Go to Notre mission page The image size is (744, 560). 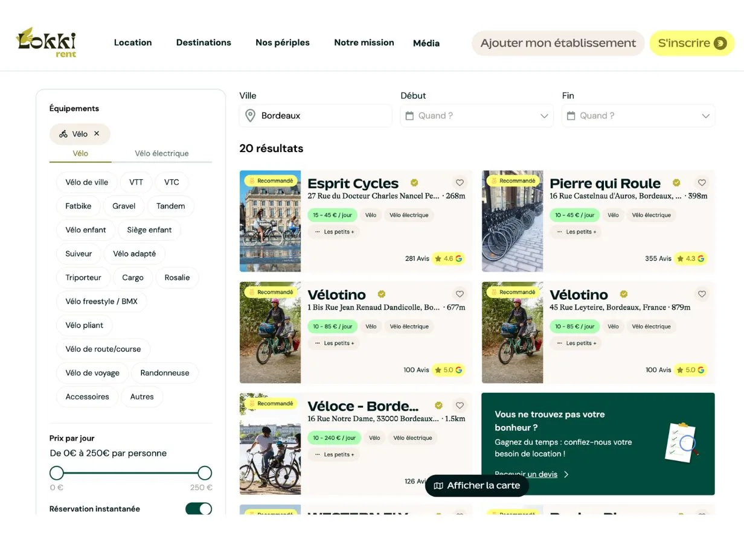point(364,42)
